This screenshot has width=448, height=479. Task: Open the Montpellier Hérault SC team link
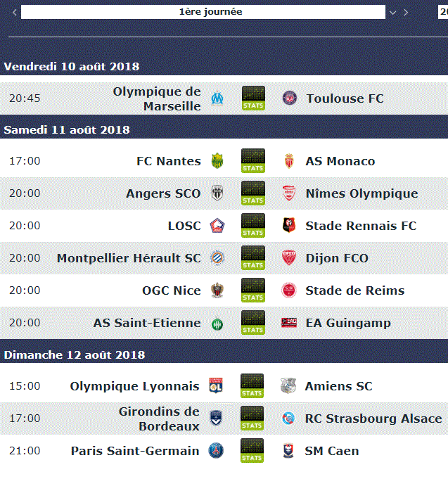click(129, 258)
